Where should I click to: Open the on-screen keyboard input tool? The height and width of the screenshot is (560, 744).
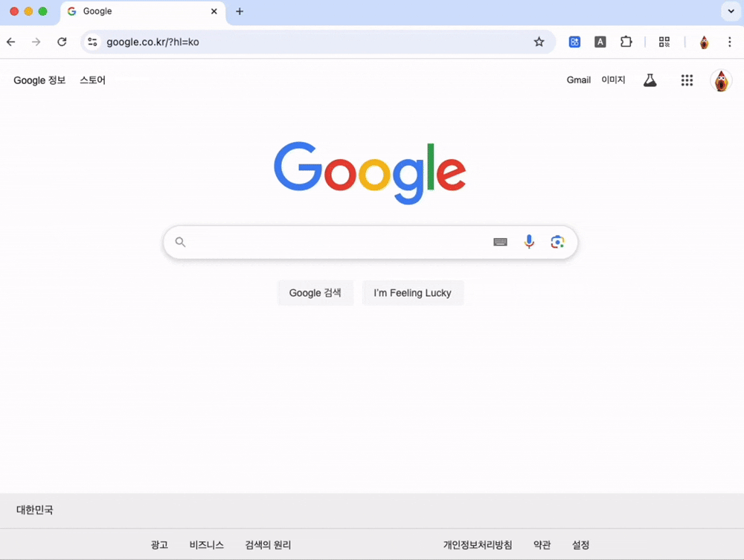click(x=500, y=242)
